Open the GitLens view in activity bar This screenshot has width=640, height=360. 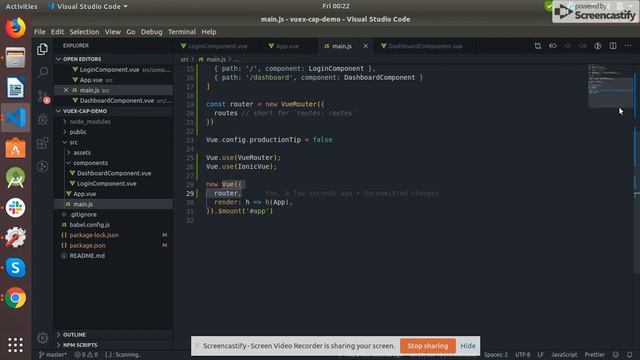coord(42,167)
